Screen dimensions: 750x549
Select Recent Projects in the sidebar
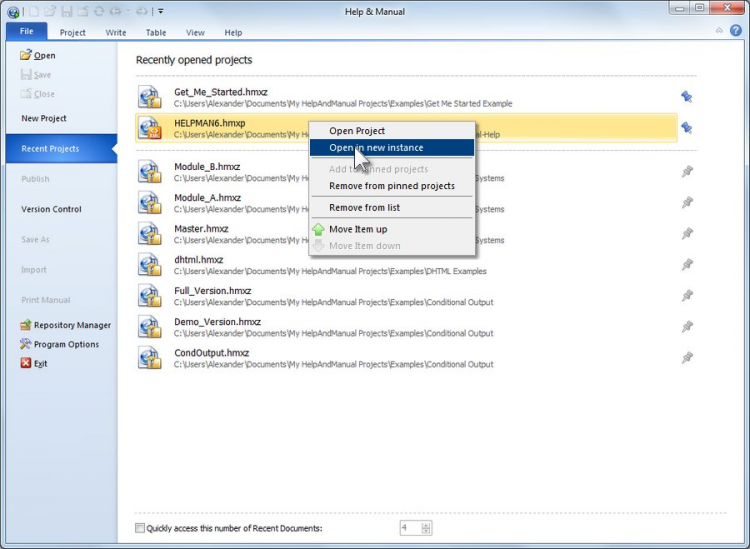pos(61,149)
